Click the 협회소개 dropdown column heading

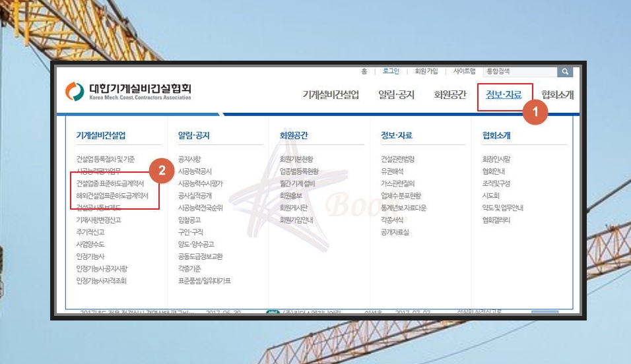pyautogui.click(x=496, y=136)
